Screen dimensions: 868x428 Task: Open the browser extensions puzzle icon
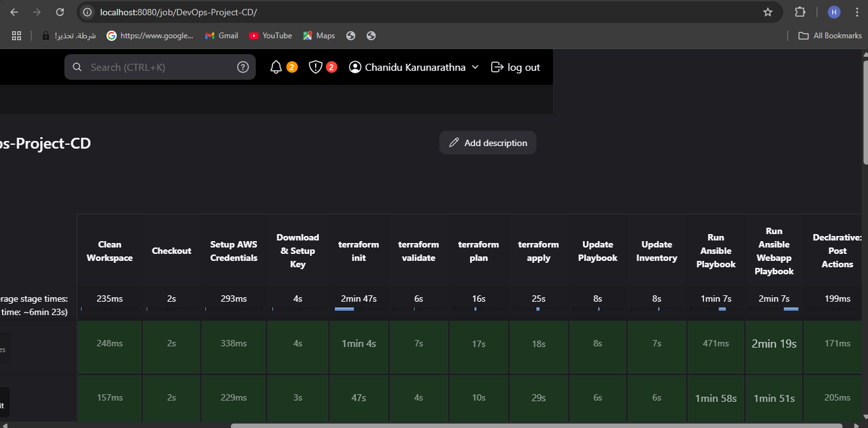coord(800,12)
